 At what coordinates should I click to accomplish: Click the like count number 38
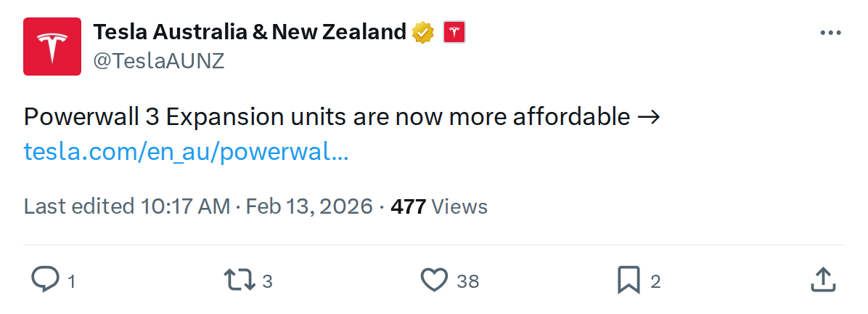pos(468,281)
